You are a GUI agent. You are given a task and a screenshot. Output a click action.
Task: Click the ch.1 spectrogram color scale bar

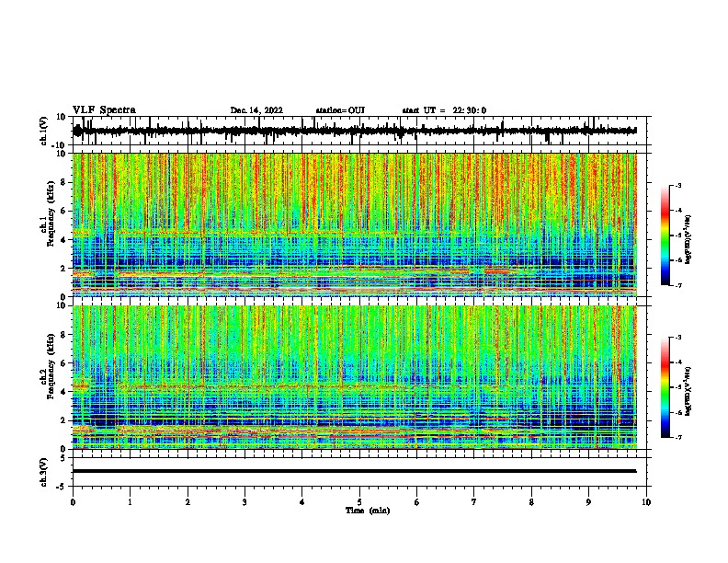(x=665, y=236)
